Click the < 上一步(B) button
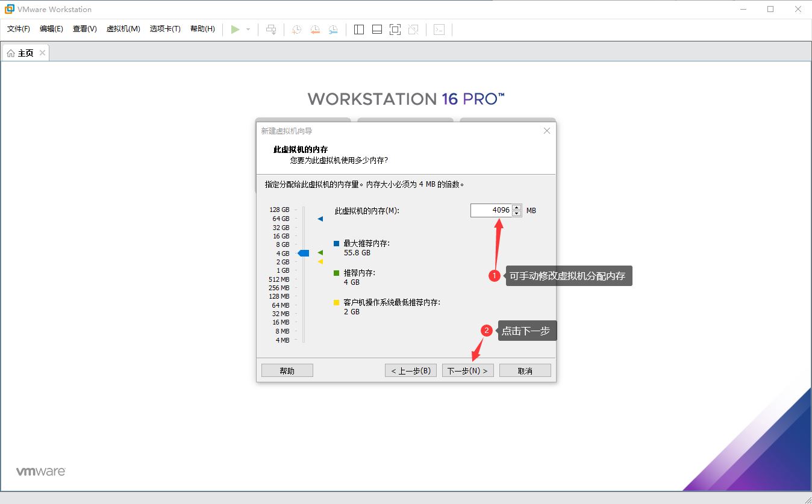Image resolution: width=812 pixels, height=504 pixels. [x=411, y=370]
